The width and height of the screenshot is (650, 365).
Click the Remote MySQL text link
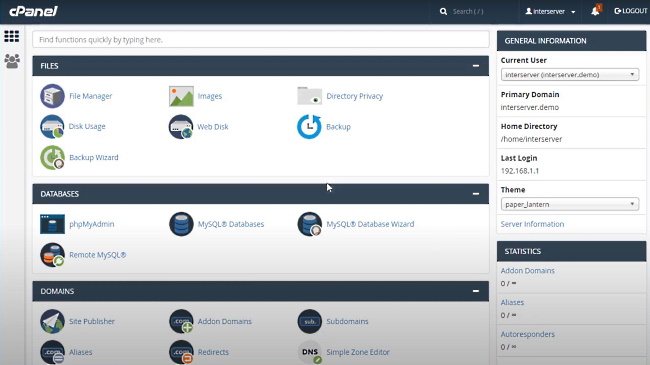pos(97,255)
